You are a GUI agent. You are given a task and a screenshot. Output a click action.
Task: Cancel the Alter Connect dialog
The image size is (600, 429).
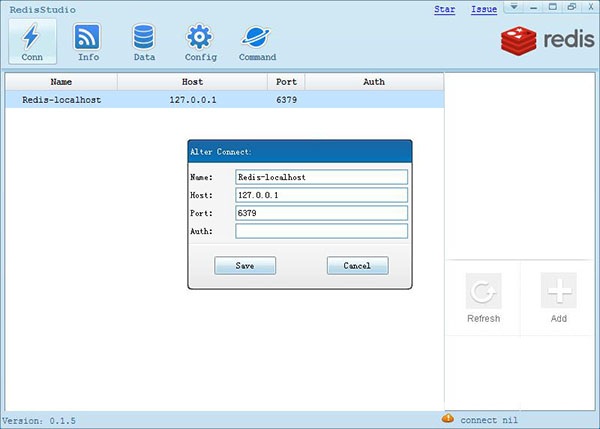click(357, 265)
